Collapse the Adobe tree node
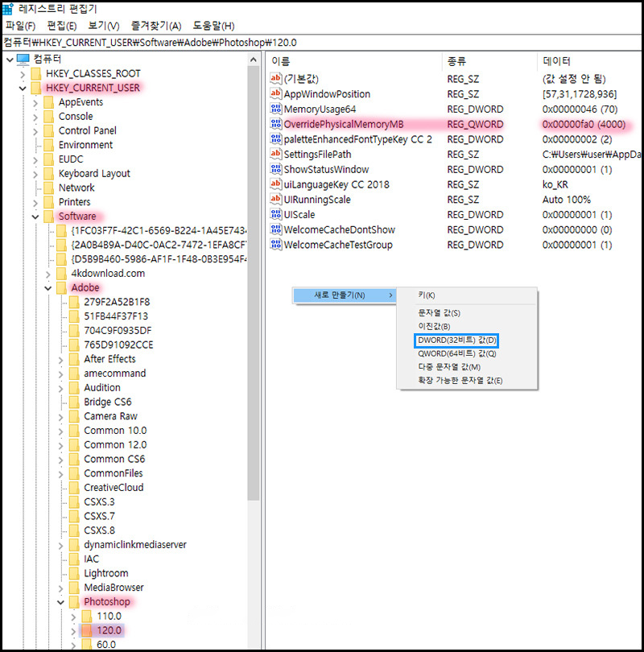 click(x=47, y=288)
